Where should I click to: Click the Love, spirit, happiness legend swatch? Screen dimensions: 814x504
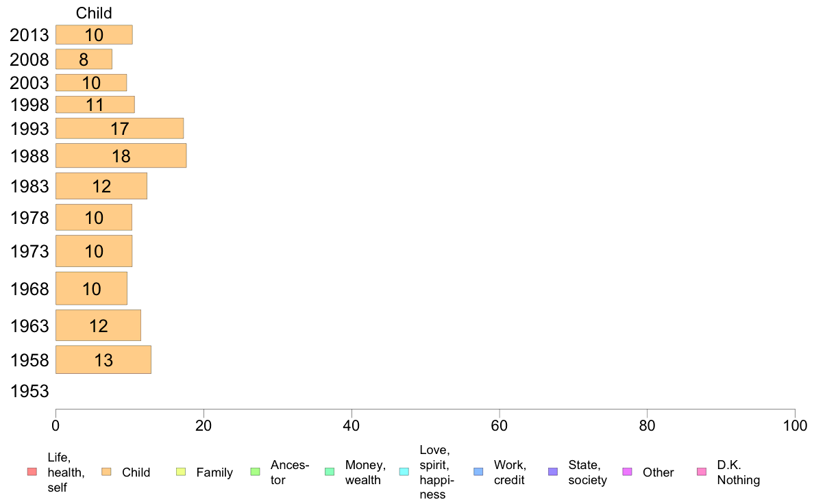tap(404, 472)
